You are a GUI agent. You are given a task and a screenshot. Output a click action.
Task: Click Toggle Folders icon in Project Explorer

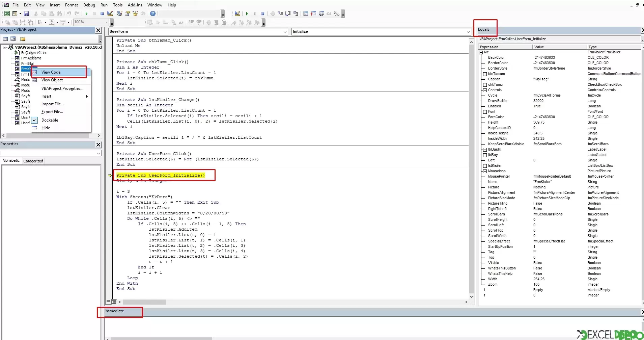23,39
